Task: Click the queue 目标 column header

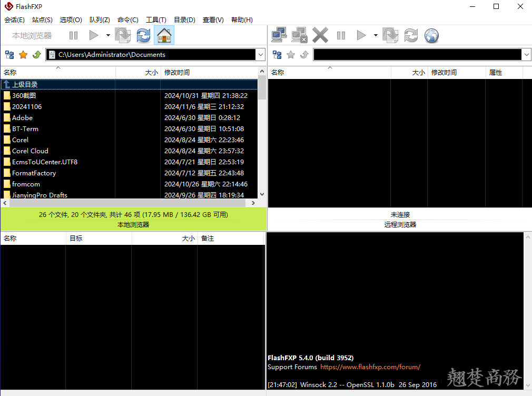Action: [x=98, y=238]
